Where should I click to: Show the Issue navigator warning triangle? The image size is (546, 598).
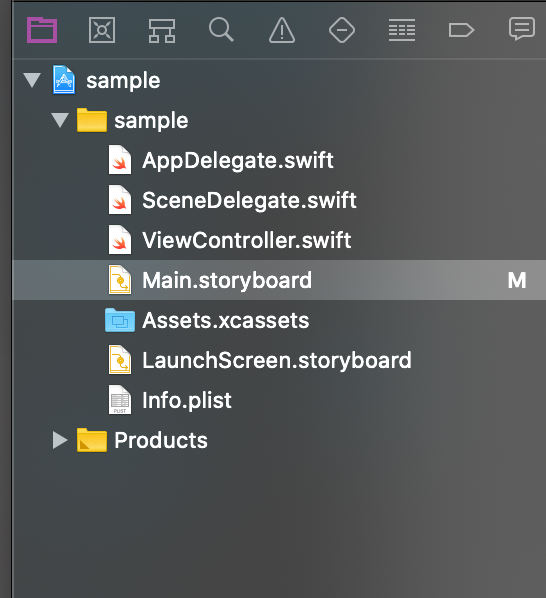[x=282, y=30]
